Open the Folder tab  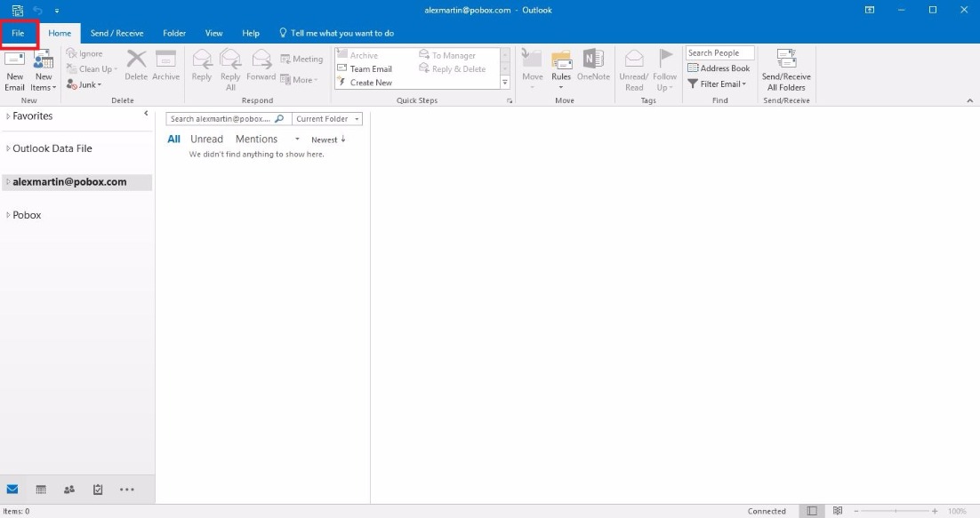(174, 33)
